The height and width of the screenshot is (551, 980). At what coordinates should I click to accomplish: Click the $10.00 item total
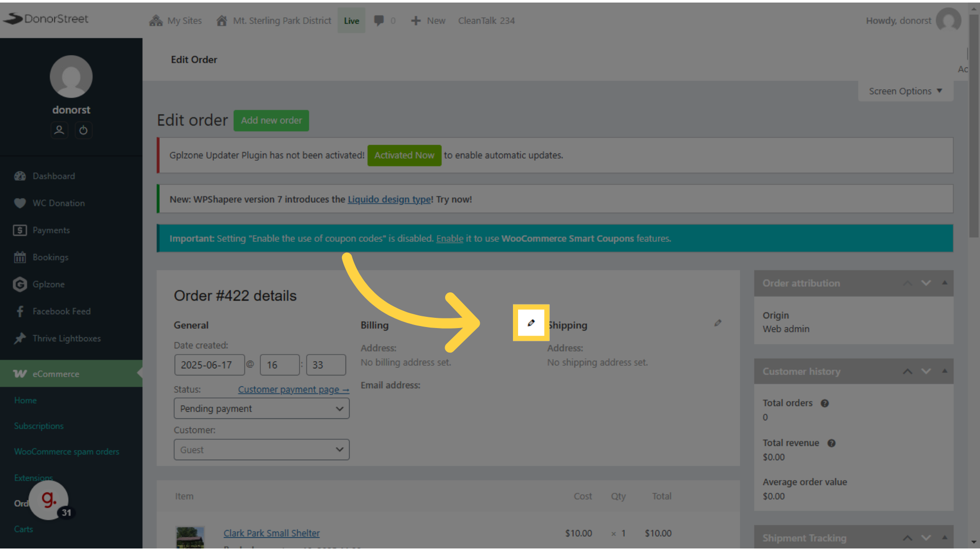coord(658,533)
